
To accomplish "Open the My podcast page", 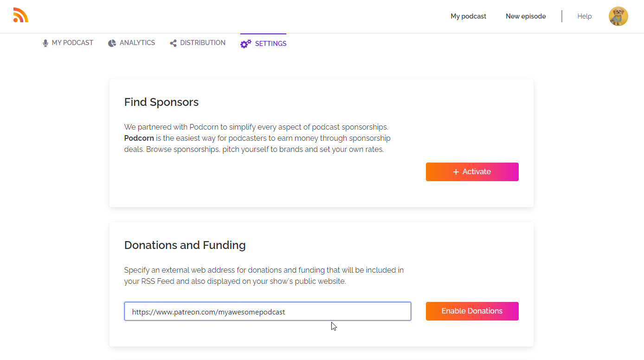I will pos(468,16).
